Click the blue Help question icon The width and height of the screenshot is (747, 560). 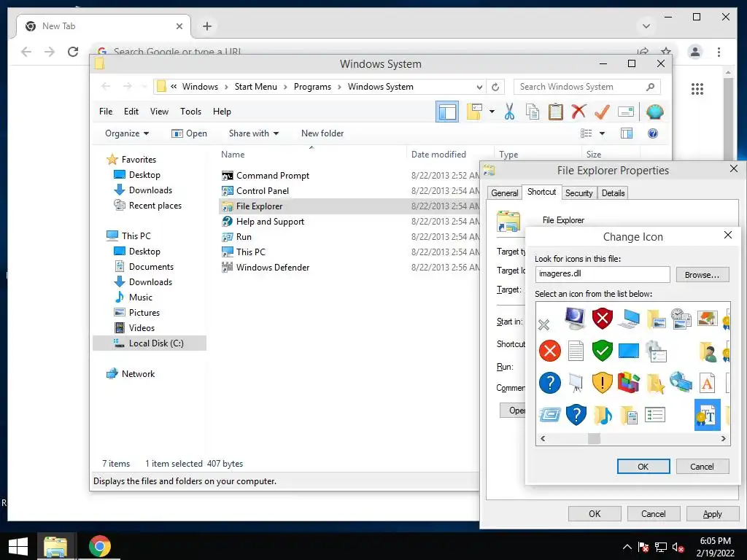(653, 133)
